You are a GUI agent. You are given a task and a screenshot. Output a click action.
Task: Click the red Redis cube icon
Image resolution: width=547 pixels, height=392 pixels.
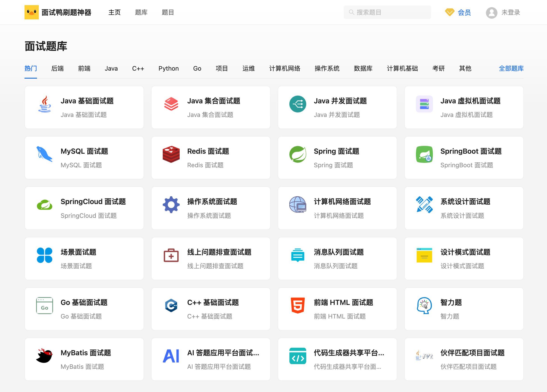click(171, 154)
